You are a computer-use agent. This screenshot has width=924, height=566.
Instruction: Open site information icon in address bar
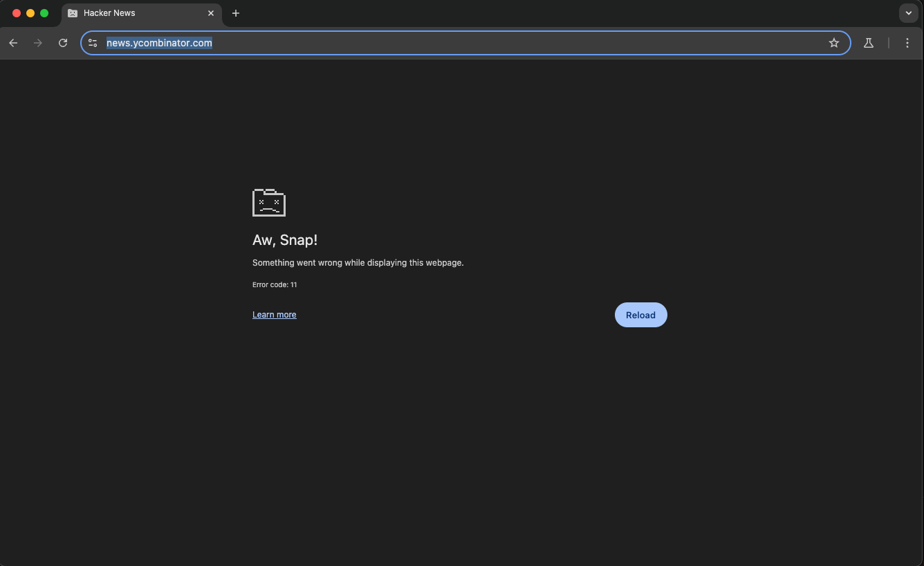(93, 43)
